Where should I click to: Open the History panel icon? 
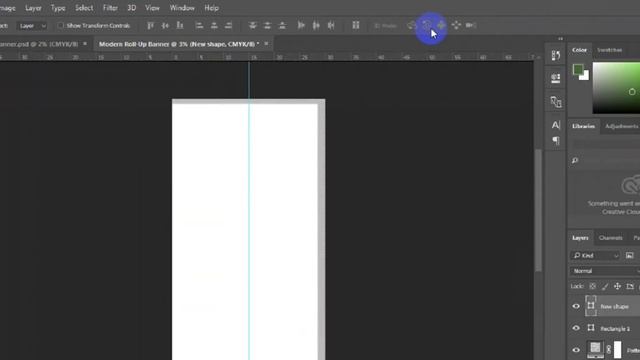coord(556,56)
